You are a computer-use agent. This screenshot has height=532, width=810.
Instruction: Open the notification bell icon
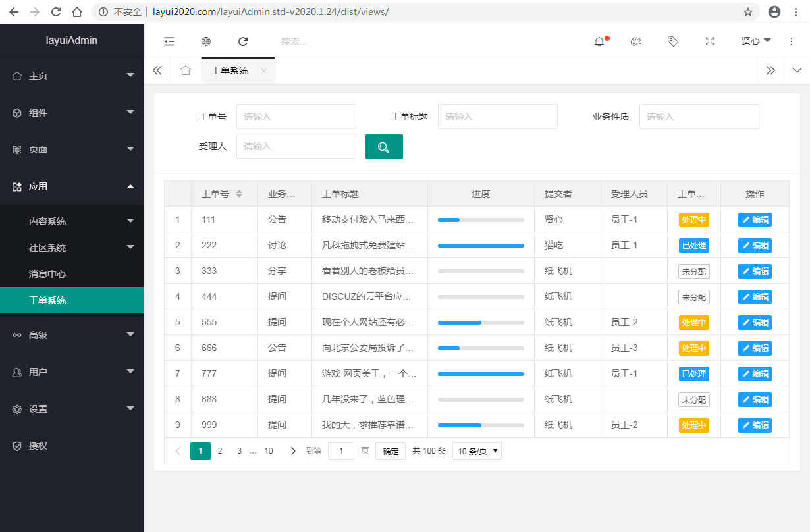[599, 41]
